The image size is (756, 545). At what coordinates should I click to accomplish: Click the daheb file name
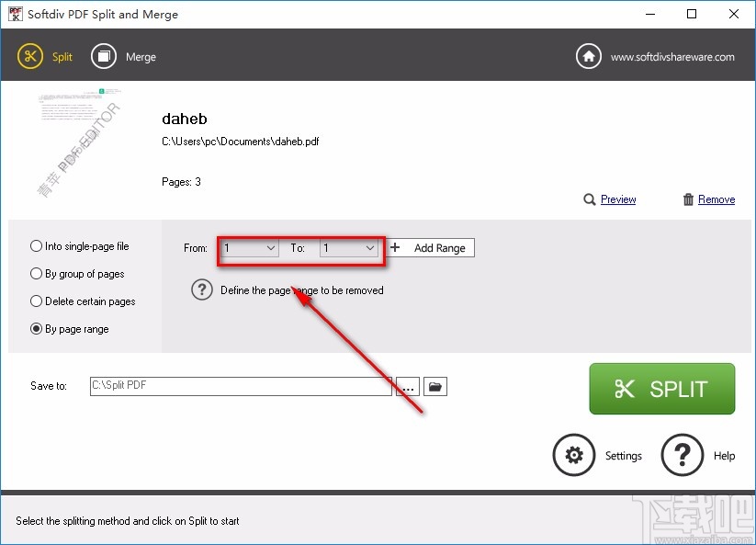(x=185, y=119)
